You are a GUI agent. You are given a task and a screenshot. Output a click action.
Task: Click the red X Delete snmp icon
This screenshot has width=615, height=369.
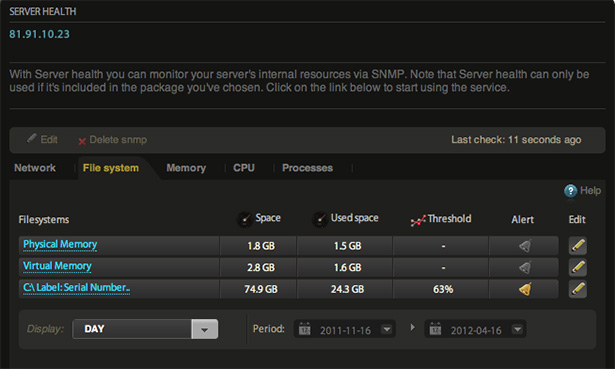click(x=82, y=142)
